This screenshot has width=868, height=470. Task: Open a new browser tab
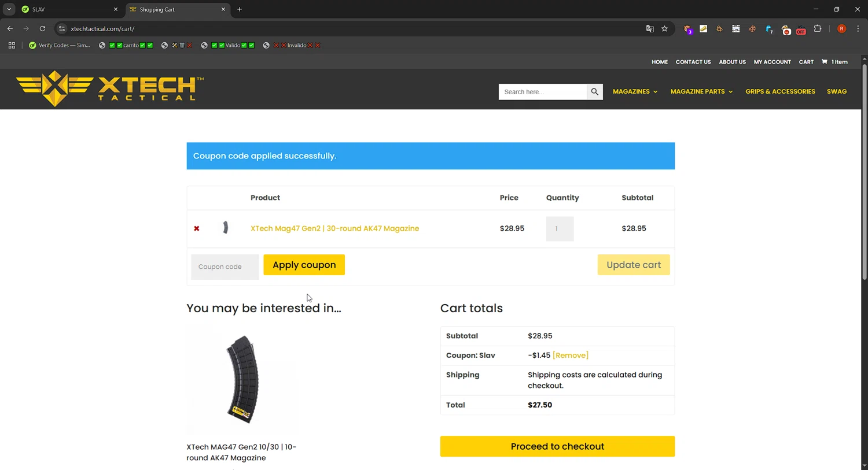pos(240,9)
